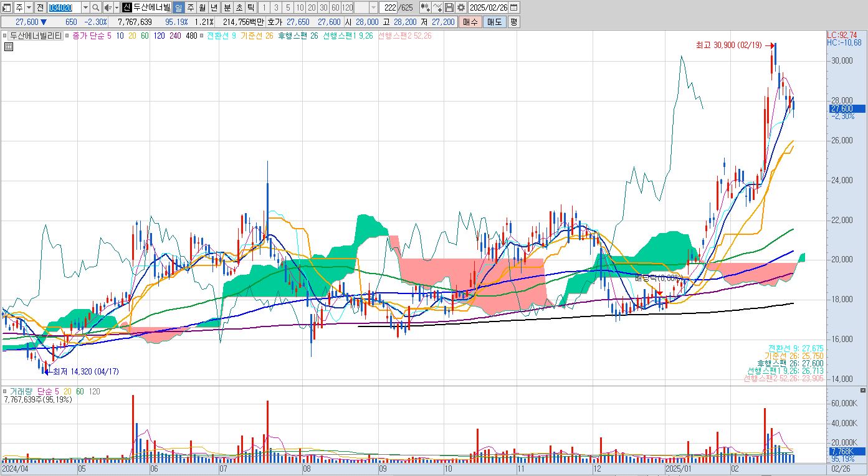The image size is (868, 476).
Task: Expand the 주 market type dropdown arrow
Action: click(29, 7)
